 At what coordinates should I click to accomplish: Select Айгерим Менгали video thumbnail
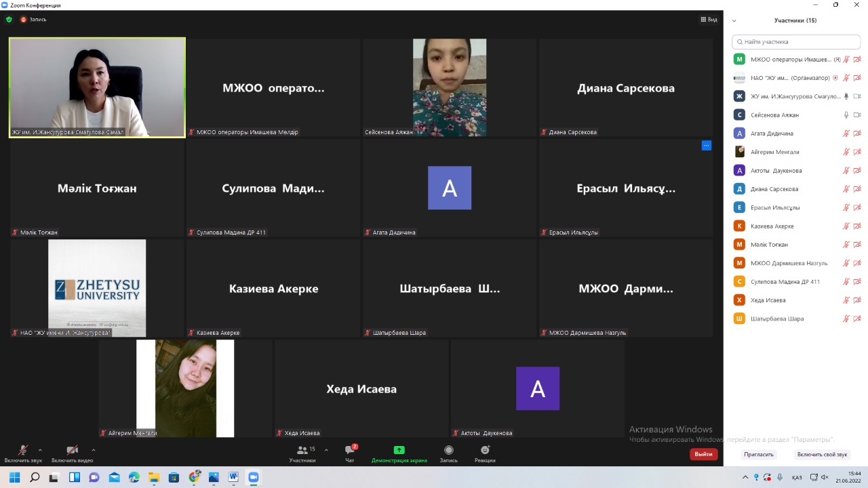pyautogui.click(x=185, y=388)
